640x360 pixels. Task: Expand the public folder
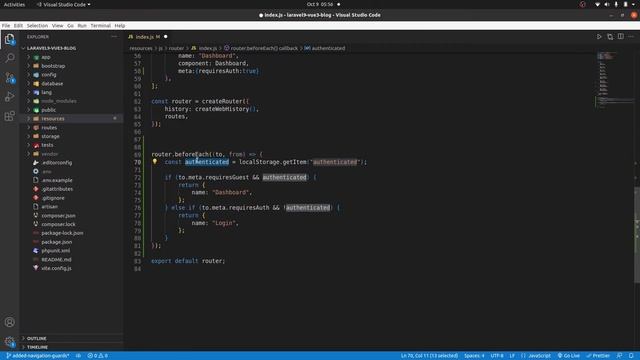[x=49, y=110]
